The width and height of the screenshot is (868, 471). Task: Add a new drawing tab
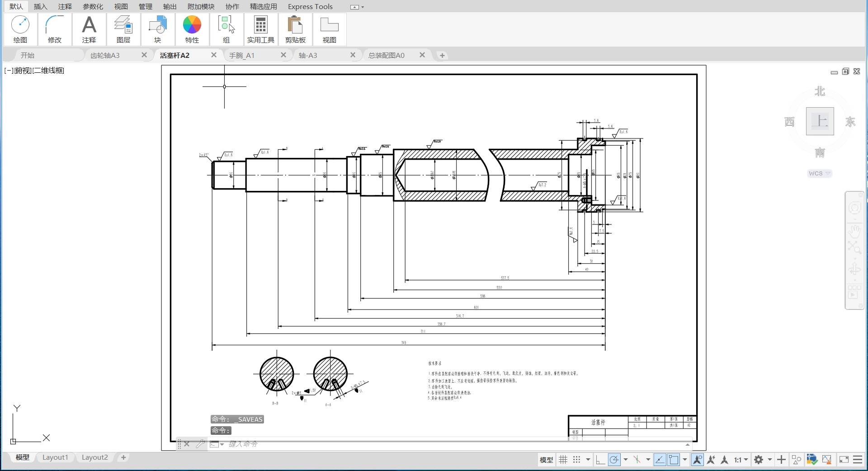click(x=442, y=55)
